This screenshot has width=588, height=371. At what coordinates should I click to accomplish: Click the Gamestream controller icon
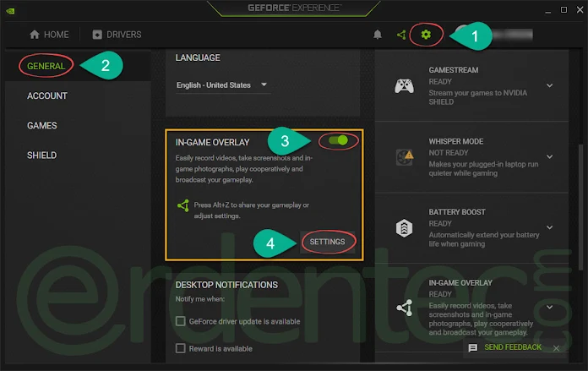tap(404, 86)
